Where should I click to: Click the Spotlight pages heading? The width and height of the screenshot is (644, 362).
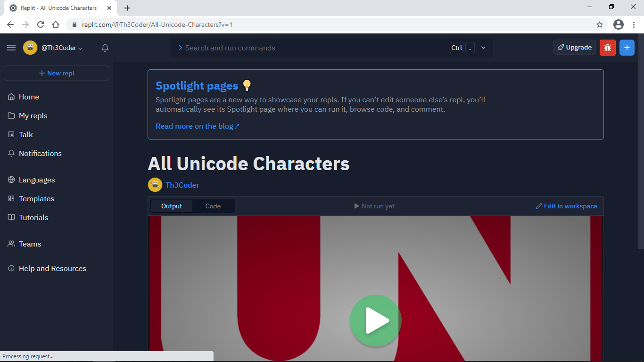tap(197, 86)
